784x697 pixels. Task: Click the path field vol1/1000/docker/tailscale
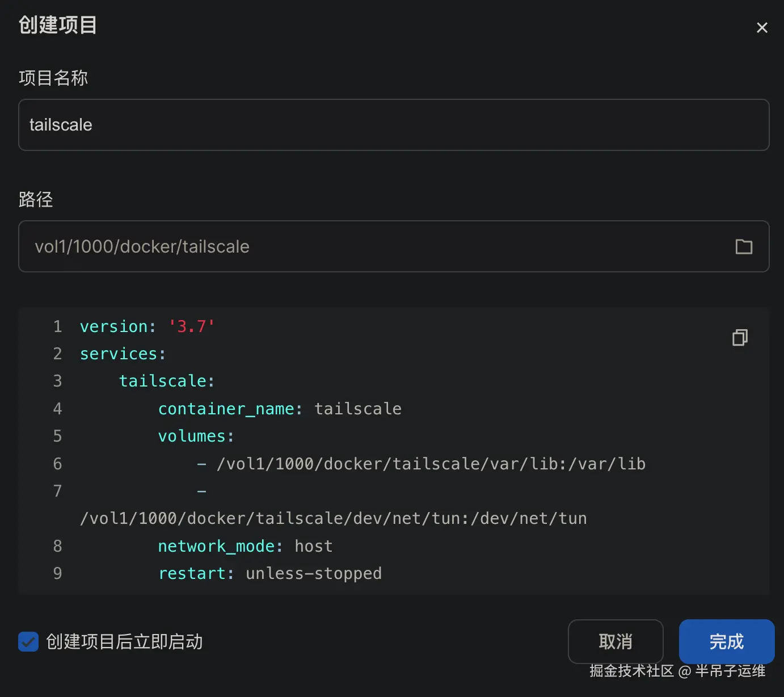pyautogui.click(x=394, y=246)
